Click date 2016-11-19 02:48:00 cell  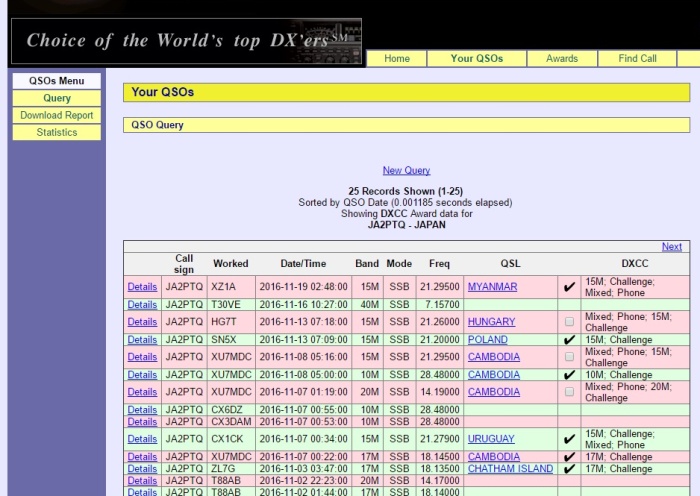tap(304, 287)
